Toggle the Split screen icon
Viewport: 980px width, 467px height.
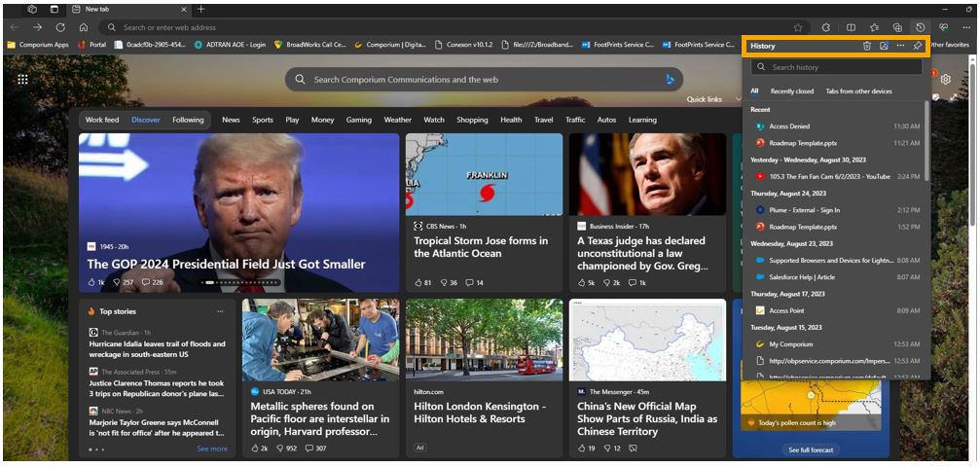point(851,27)
